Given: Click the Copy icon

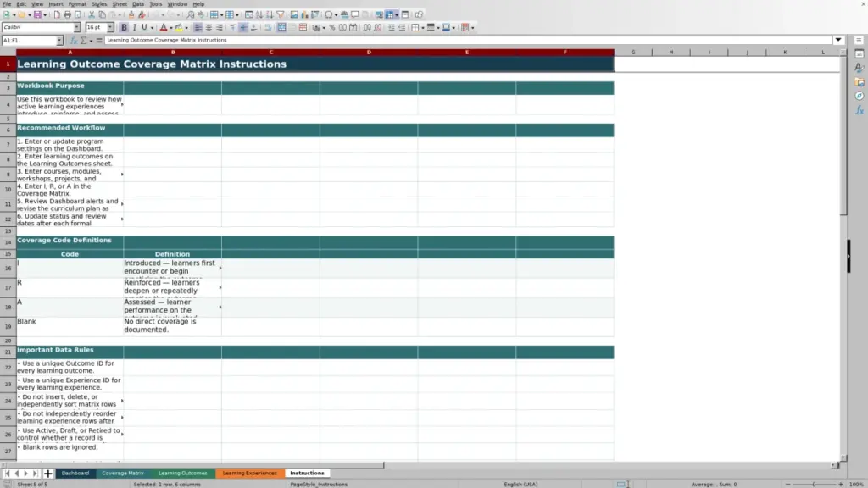Looking at the screenshot, I should [102, 14].
